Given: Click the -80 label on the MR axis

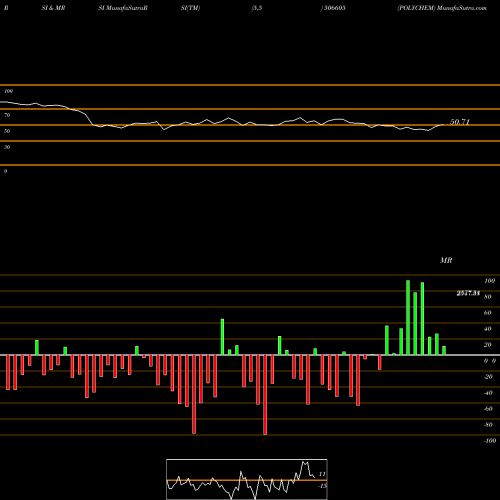Looking at the screenshot, I should [x=488, y=425].
